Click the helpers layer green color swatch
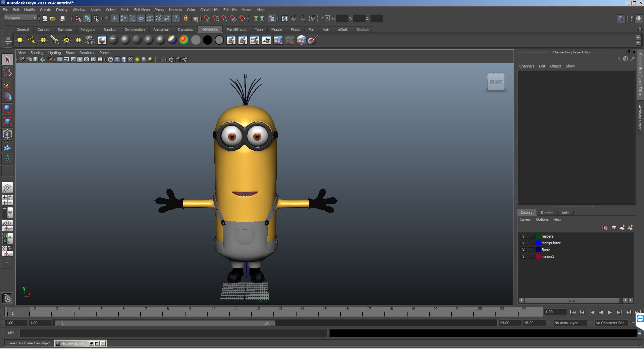The height and width of the screenshot is (349, 644). 538,236
